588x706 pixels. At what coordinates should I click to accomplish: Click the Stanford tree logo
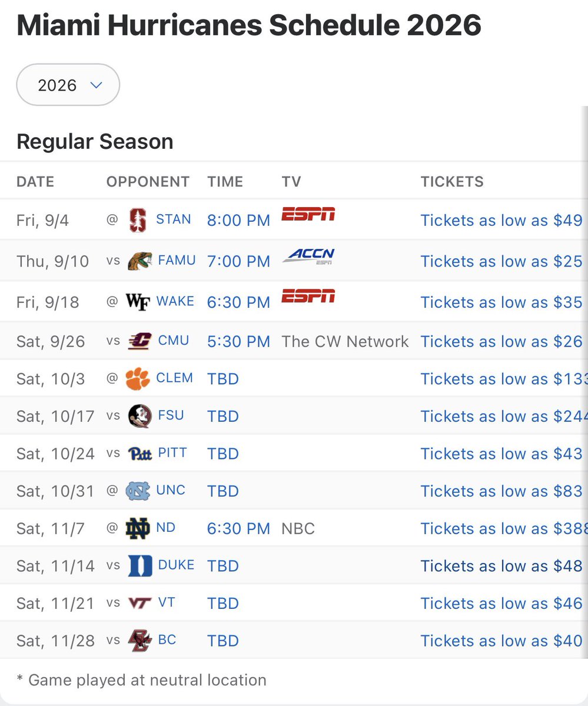point(137,220)
